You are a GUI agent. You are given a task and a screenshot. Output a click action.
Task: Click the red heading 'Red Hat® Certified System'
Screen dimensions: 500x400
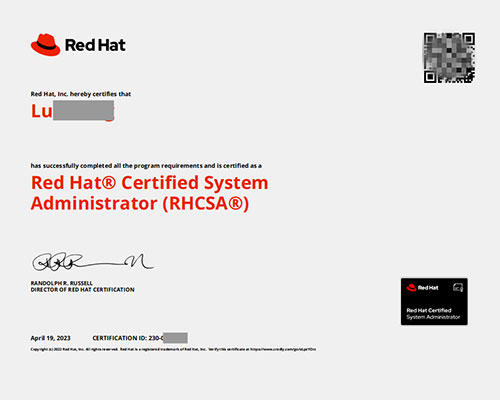click(149, 183)
